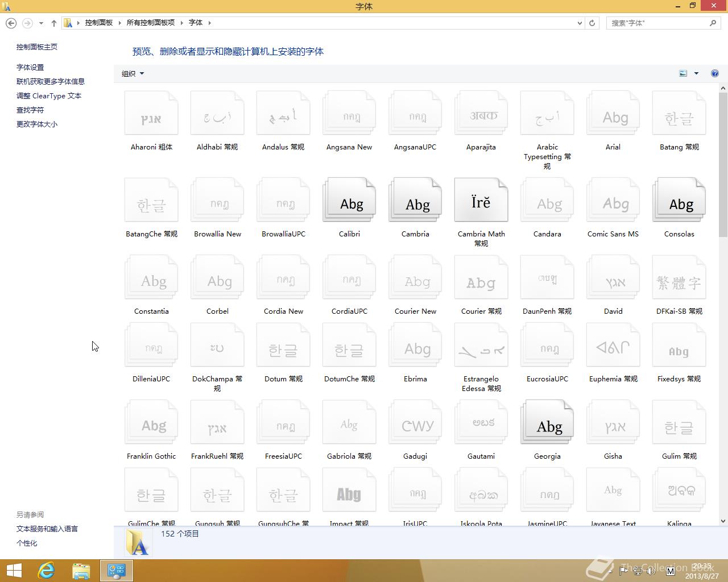Refresh the fonts folder

tap(592, 23)
